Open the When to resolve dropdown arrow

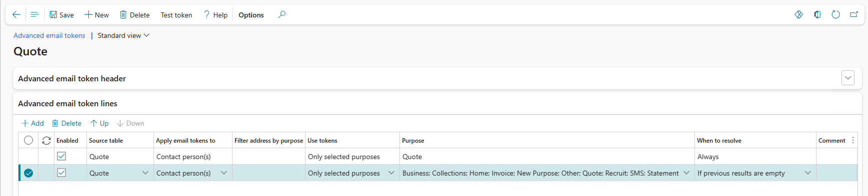click(x=808, y=173)
